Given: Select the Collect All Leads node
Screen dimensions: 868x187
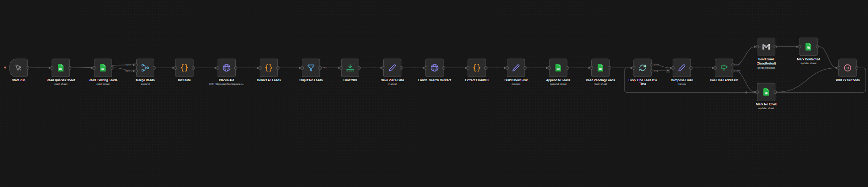Looking at the screenshot, I should 269,68.
